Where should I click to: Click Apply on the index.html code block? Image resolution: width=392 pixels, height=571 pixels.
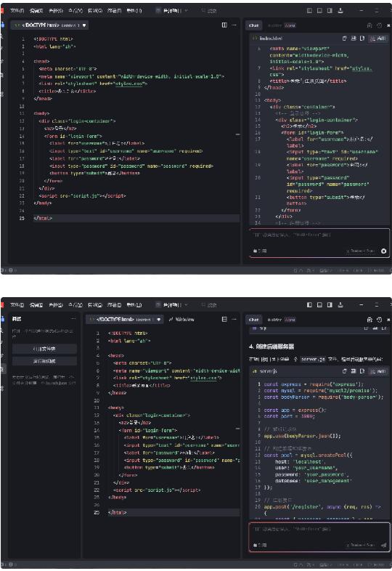tap(378, 39)
